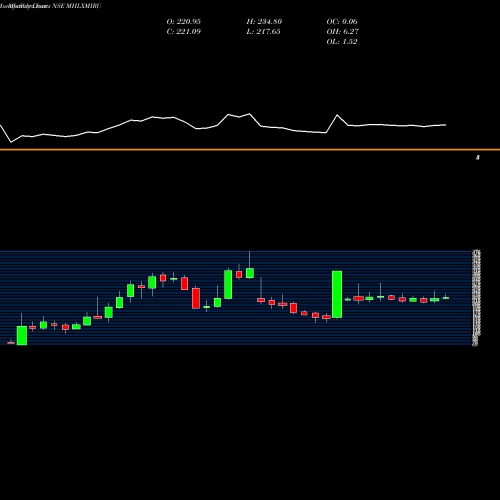Select the tallest green candlestick in the chart

coord(337,294)
